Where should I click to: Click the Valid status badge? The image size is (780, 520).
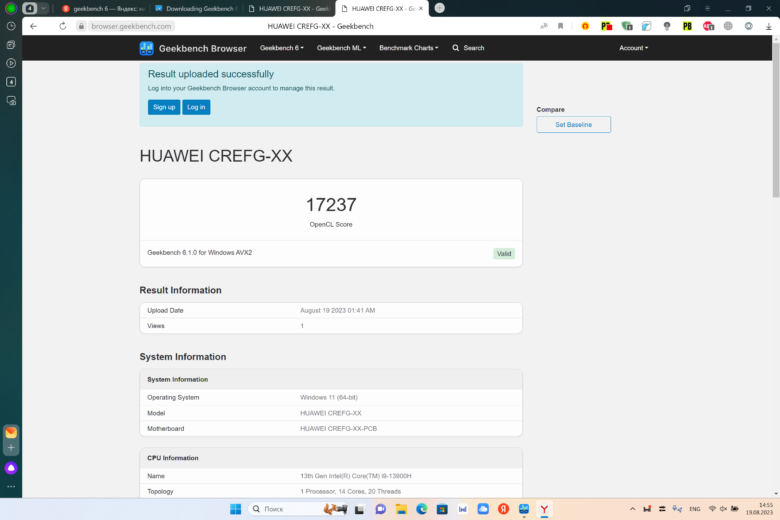(x=504, y=254)
